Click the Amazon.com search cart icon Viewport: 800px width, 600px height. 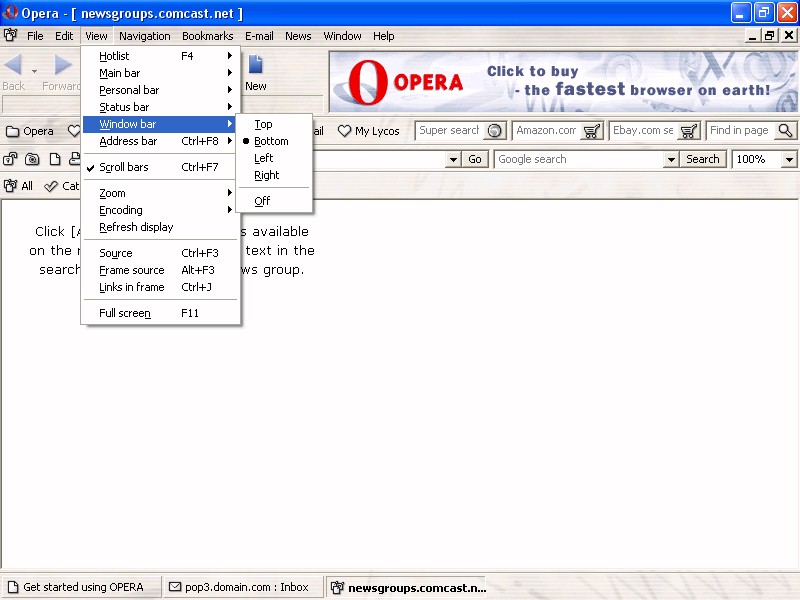tap(592, 131)
